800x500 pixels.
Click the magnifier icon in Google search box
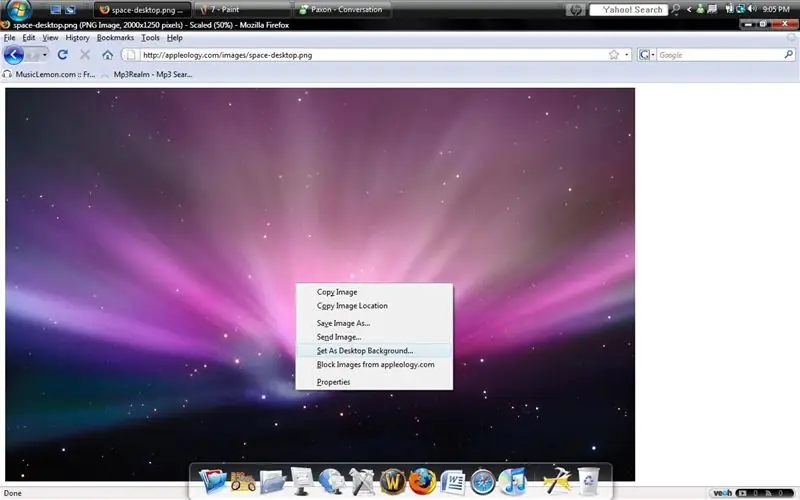(788, 54)
